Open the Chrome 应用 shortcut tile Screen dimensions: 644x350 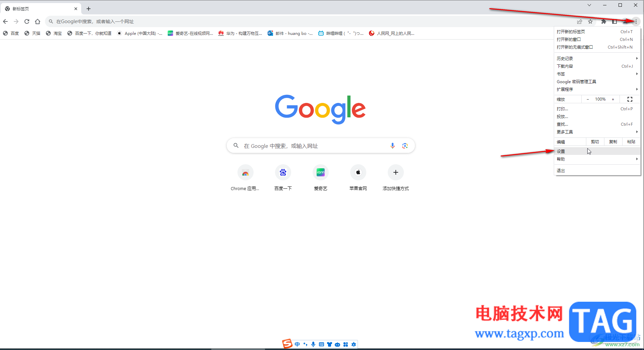(x=245, y=178)
